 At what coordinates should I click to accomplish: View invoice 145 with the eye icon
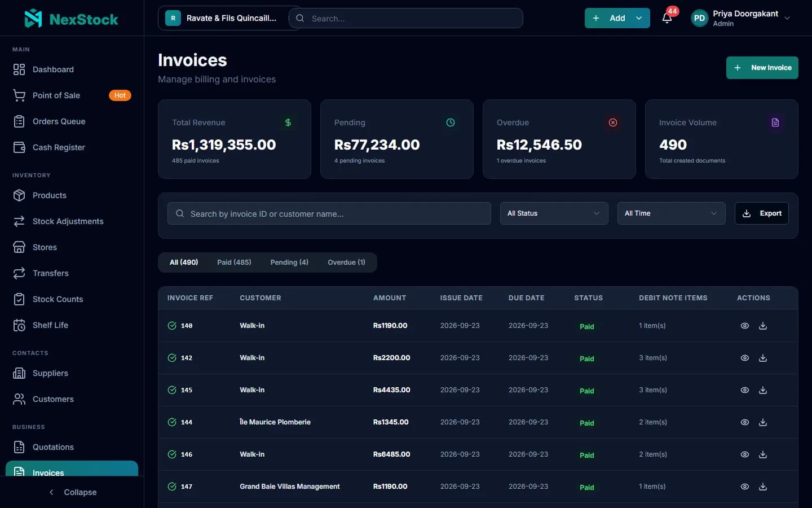point(745,390)
